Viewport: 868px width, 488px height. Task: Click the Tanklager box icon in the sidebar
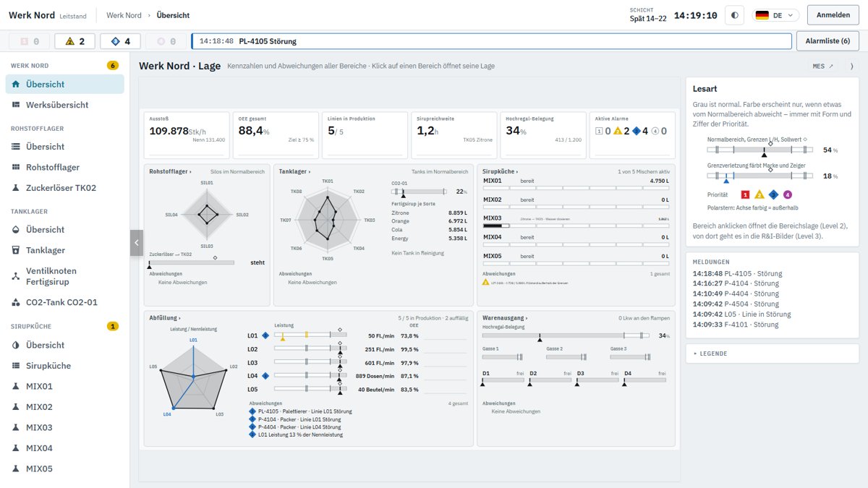point(16,250)
